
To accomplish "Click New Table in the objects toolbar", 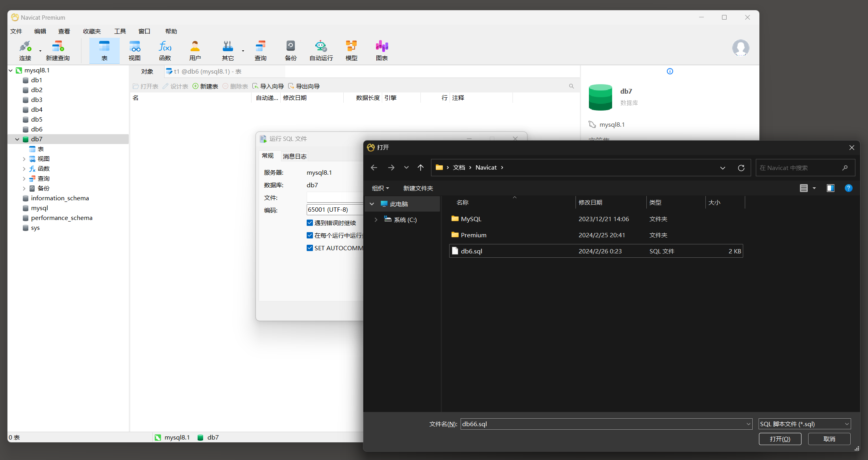I will pos(205,86).
